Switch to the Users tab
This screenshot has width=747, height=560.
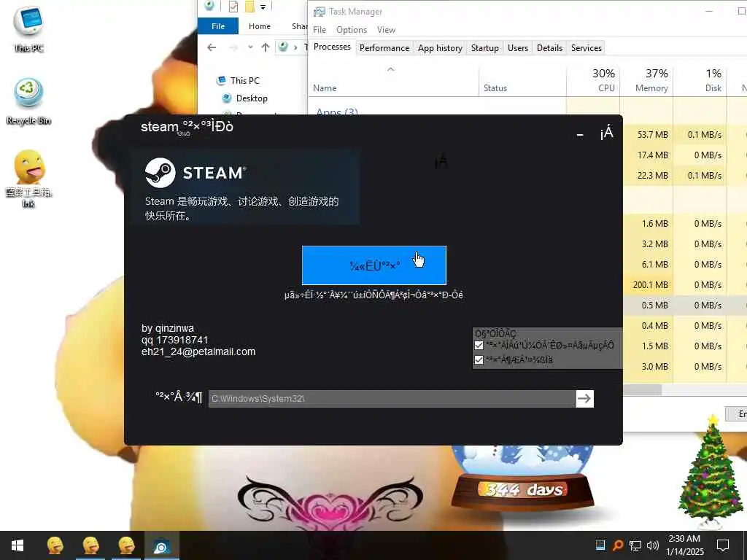tap(517, 47)
